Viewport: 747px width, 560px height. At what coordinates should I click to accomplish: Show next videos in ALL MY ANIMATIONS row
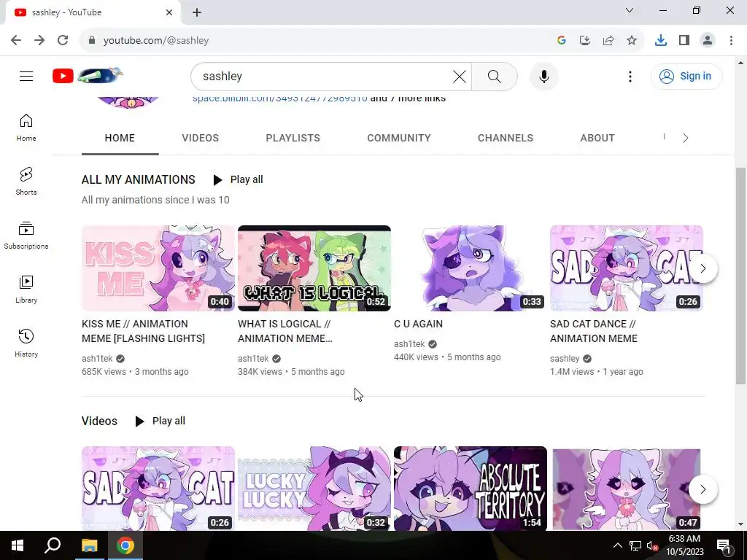(x=703, y=268)
